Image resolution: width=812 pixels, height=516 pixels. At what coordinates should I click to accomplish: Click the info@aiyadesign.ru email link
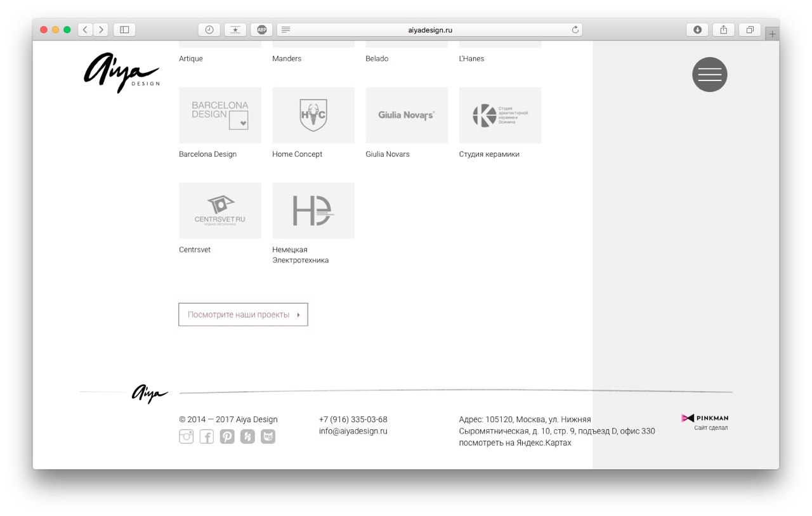point(353,431)
